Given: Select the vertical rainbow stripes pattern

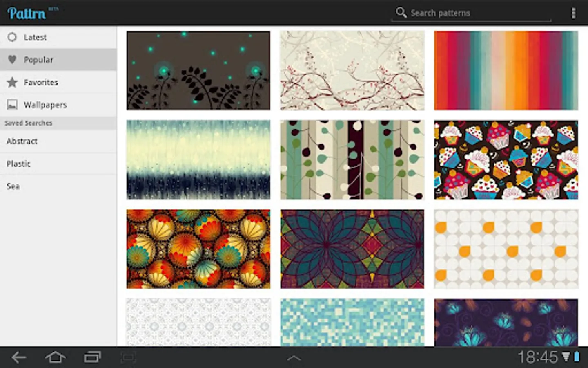Looking at the screenshot, I should (506, 70).
